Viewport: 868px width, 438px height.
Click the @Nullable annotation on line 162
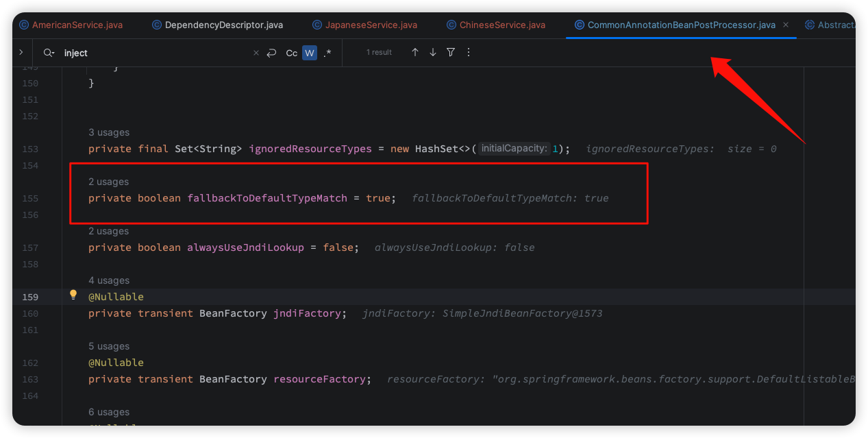(x=116, y=363)
